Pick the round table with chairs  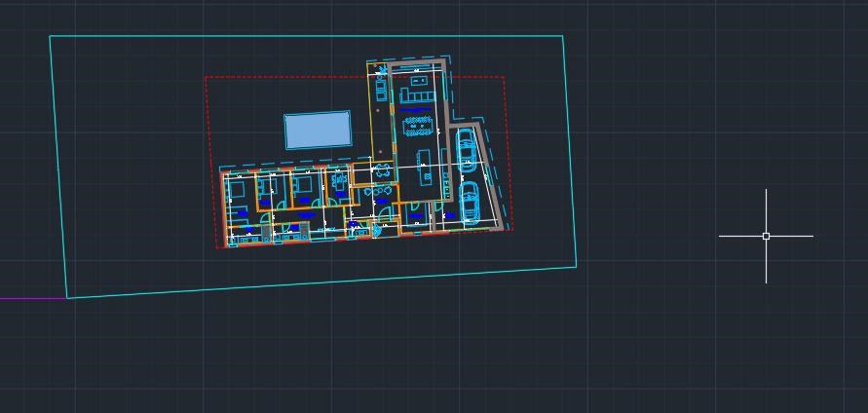382,170
